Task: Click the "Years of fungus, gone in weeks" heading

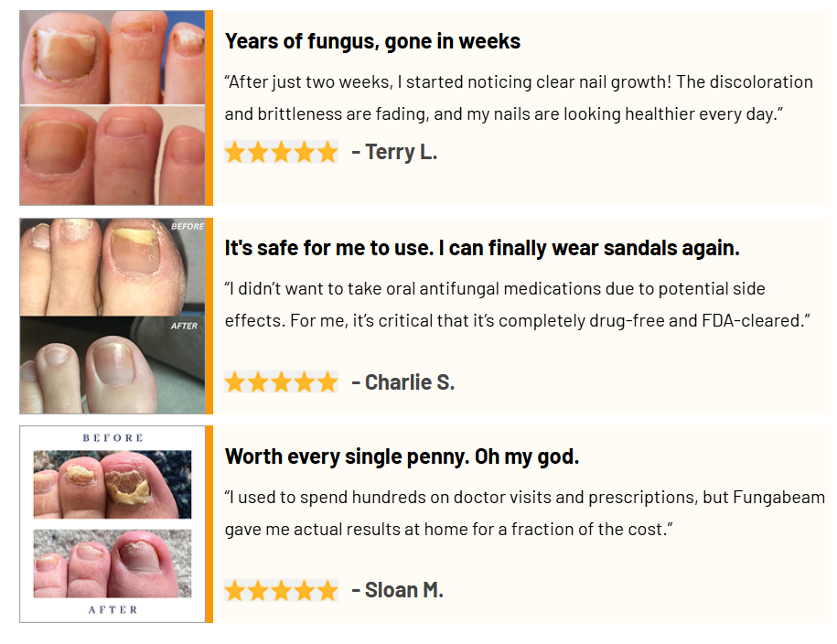Action: coord(372,41)
